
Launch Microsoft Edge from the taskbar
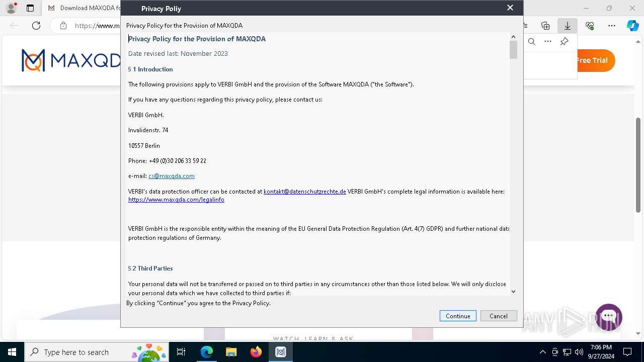click(x=207, y=352)
